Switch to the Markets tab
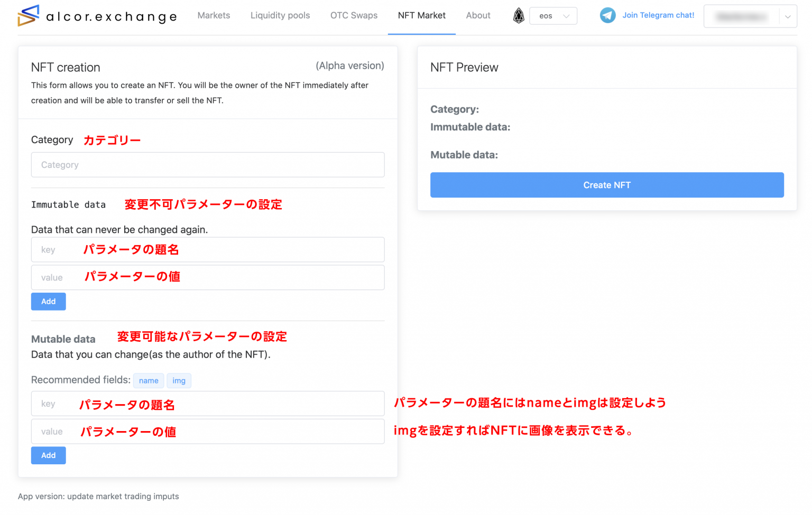This screenshot has width=812, height=515. (214, 15)
